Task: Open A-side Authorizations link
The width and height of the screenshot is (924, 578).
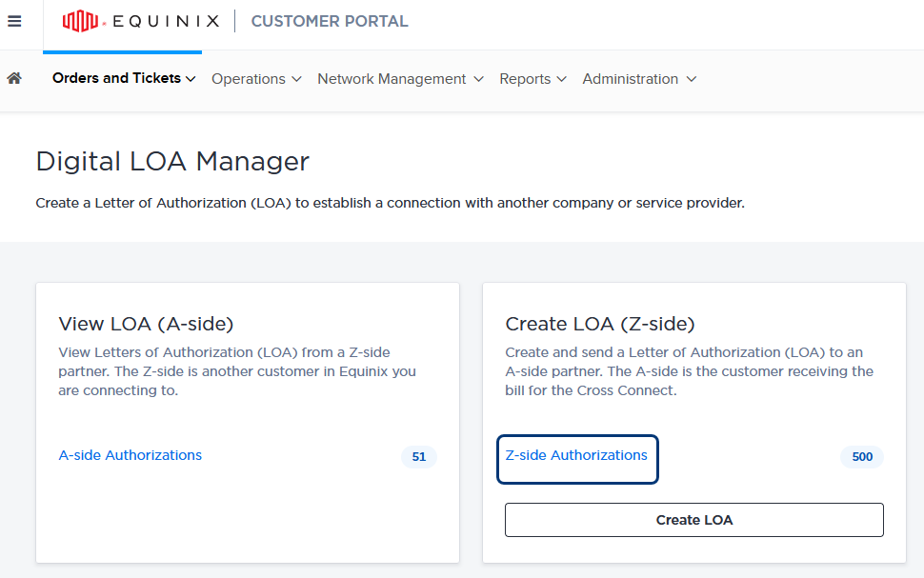Action: tap(131, 455)
